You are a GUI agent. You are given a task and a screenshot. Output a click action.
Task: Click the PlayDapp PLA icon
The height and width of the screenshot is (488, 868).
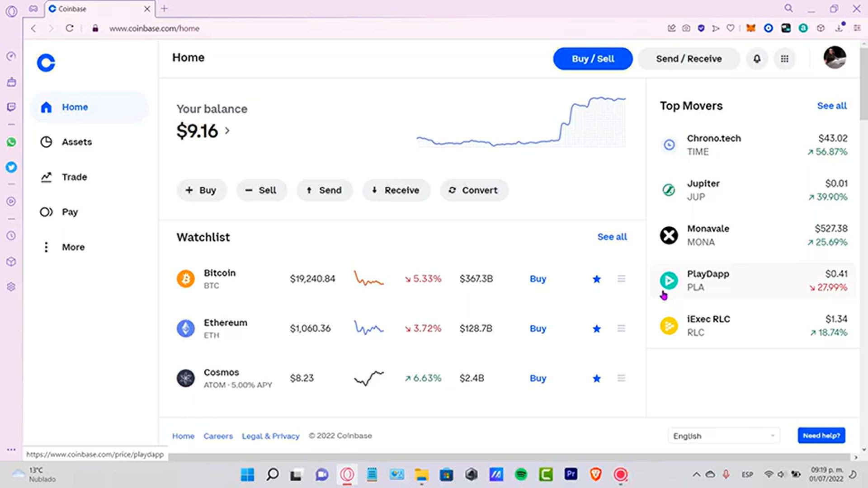[669, 280]
